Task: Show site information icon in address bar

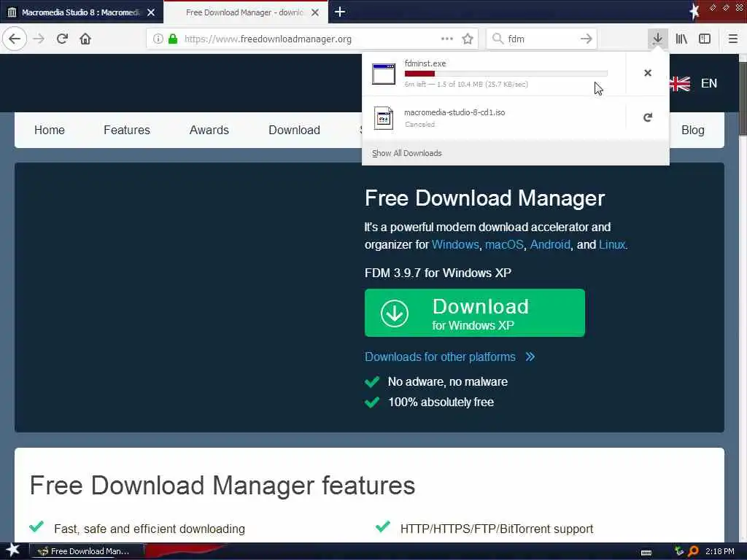Action: pos(158,39)
